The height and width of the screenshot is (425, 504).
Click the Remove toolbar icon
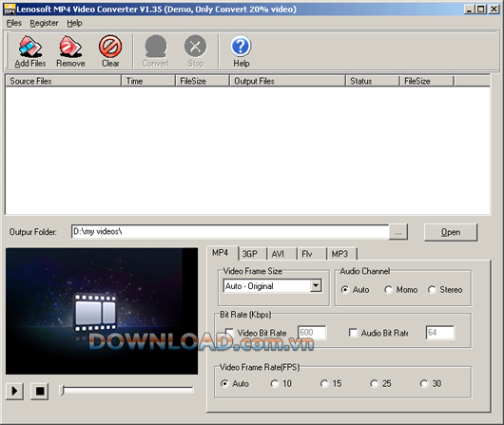[x=70, y=51]
